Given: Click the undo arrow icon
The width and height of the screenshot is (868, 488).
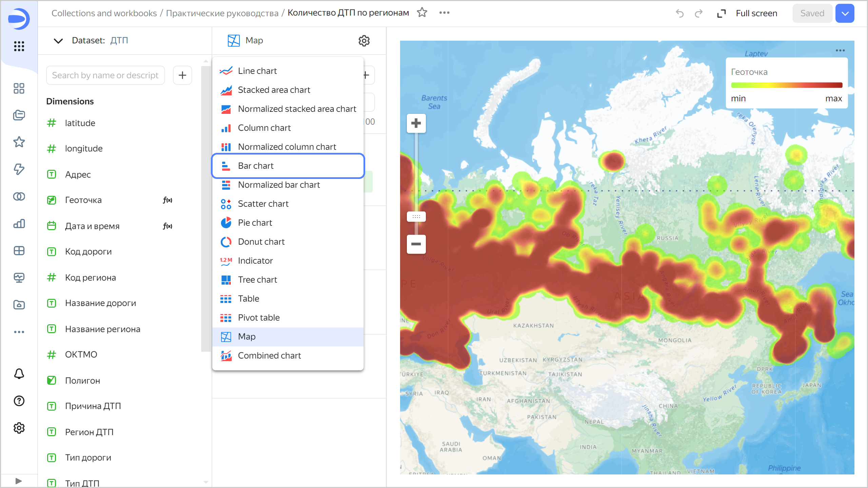Looking at the screenshot, I should [x=679, y=13].
